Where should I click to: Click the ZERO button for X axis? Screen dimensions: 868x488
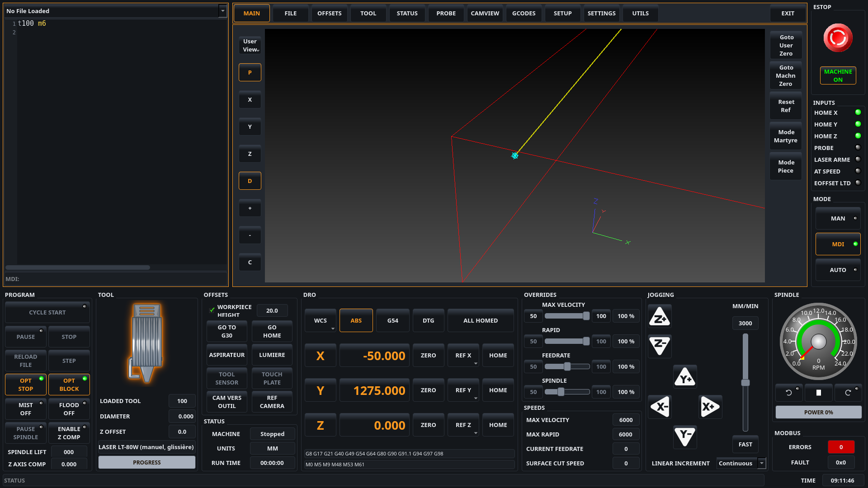coord(428,356)
